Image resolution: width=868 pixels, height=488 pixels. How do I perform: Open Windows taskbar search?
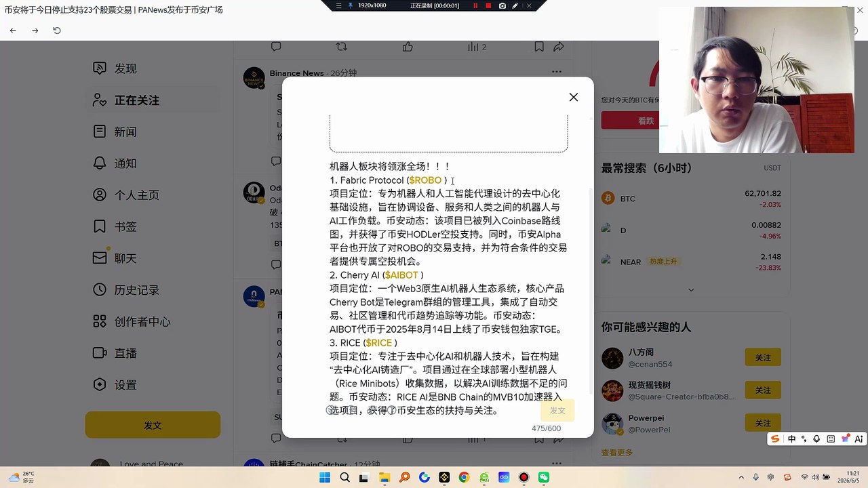coord(344,477)
